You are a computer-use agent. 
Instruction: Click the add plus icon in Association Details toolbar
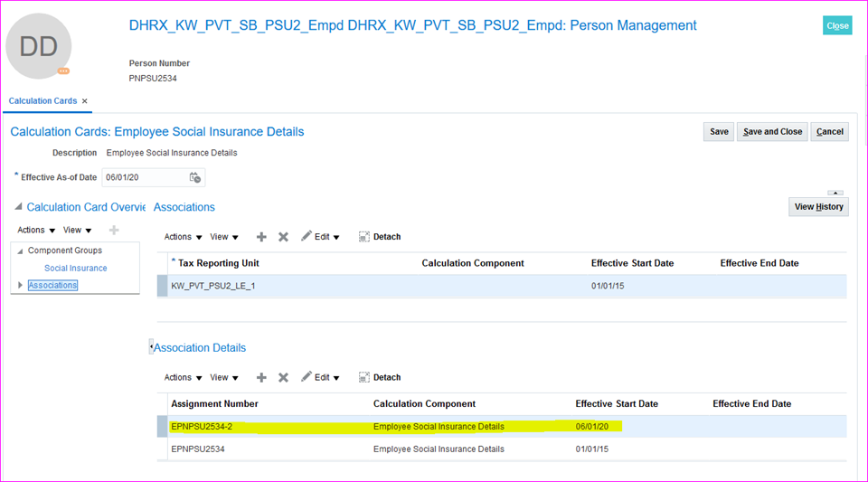pyautogui.click(x=261, y=378)
